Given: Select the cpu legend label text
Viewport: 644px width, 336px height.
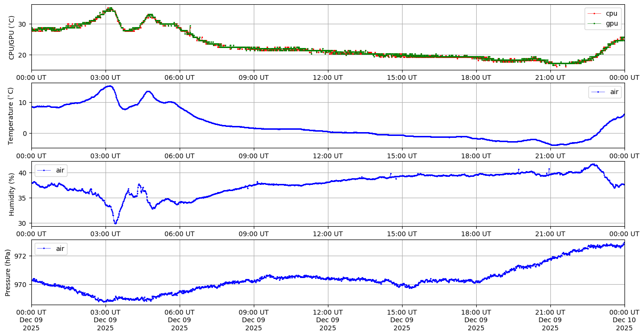Looking at the screenshot, I should (x=611, y=13).
